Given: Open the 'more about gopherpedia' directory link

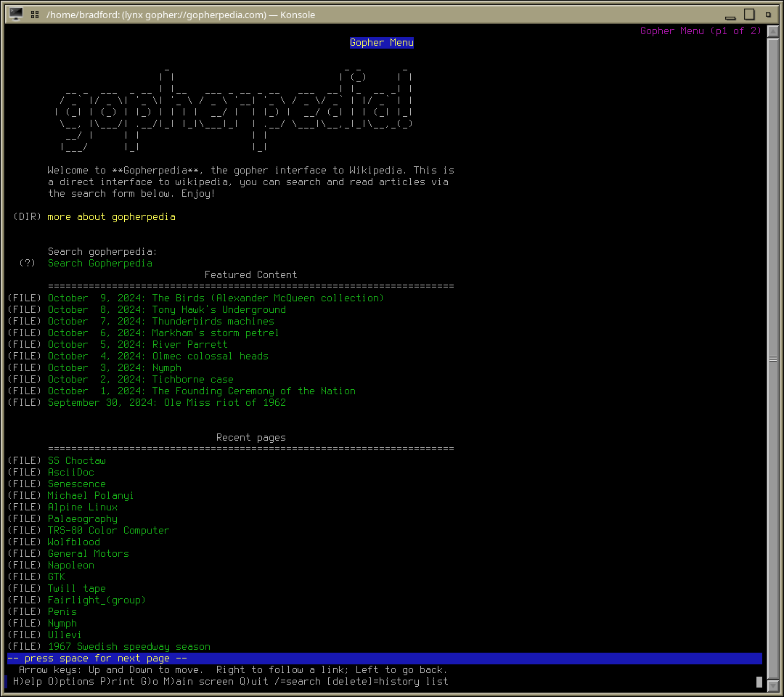Looking at the screenshot, I should coord(112,216).
